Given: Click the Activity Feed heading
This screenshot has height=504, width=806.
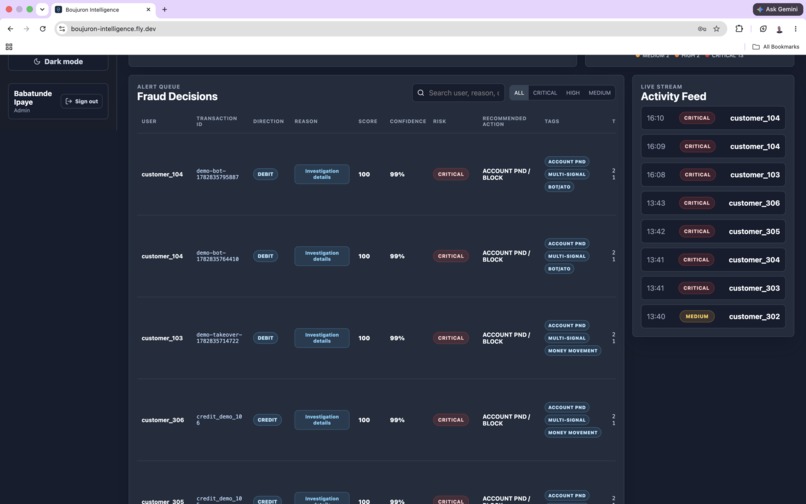Looking at the screenshot, I should pyautogui.click(x=673, y=97).
